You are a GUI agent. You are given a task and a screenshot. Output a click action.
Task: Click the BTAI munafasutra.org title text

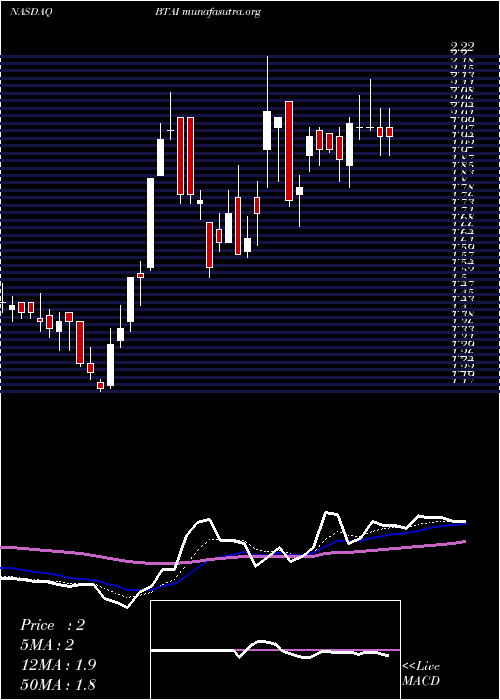point(208,12)
